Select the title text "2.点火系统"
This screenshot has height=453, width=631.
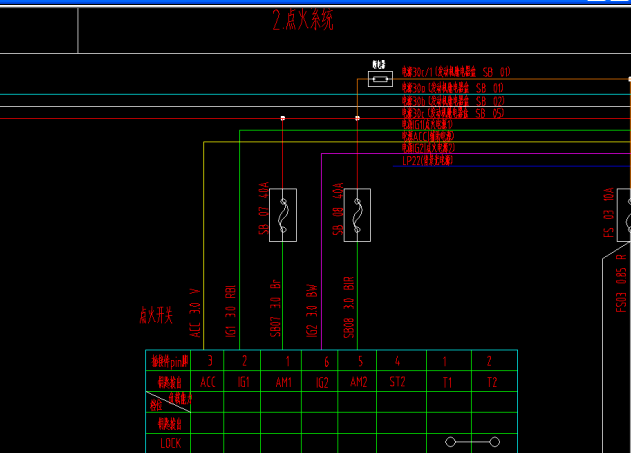pos(303,20)
